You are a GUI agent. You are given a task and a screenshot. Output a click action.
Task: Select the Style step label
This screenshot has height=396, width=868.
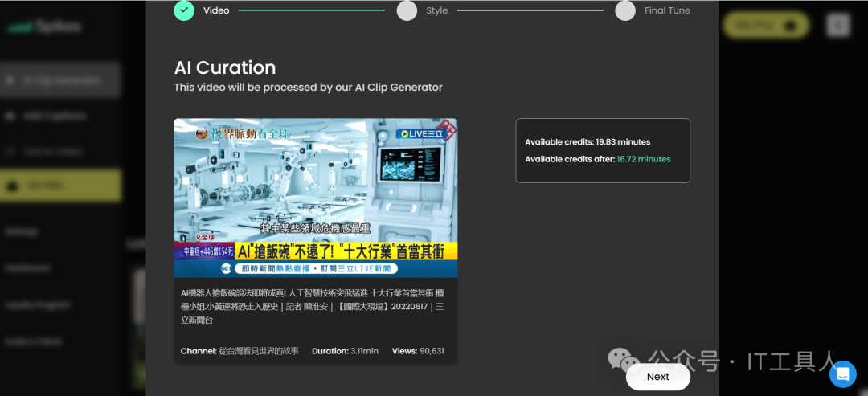[436, 10]
